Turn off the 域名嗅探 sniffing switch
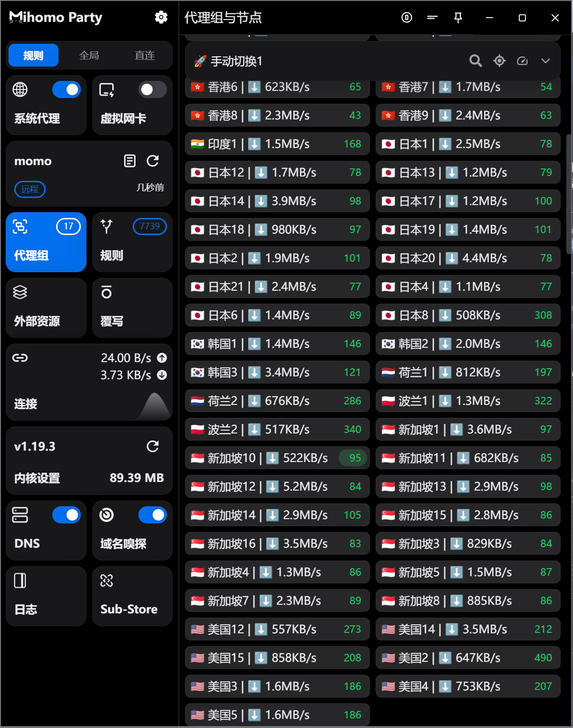This screenshot has height=728, width=573. click(x=152, y=515)
